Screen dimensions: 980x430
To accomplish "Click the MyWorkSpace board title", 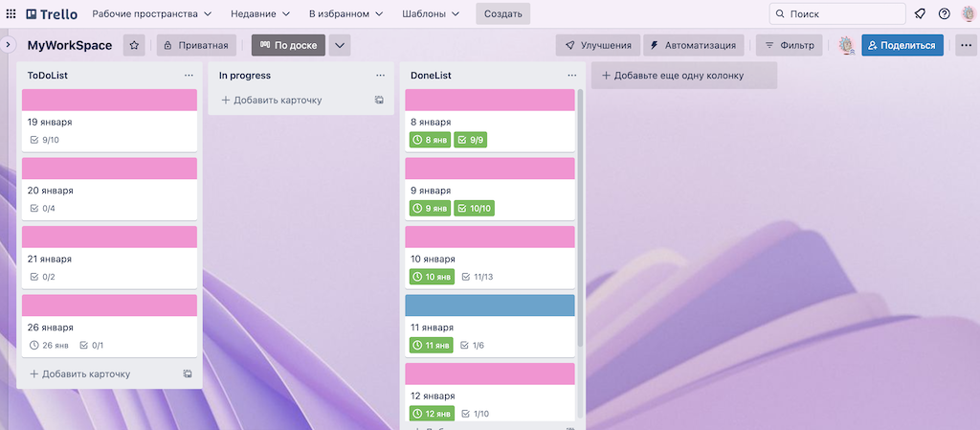I will tap(70, 46).
